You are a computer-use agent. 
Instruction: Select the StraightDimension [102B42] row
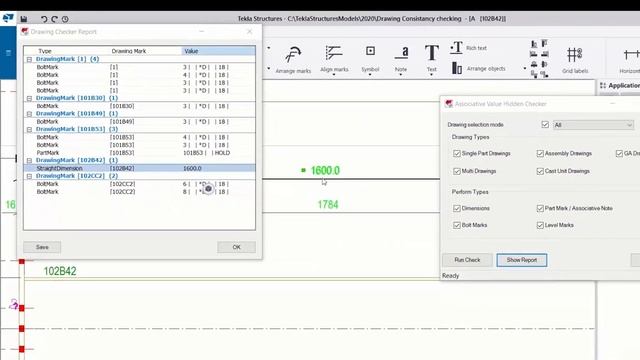140,168
